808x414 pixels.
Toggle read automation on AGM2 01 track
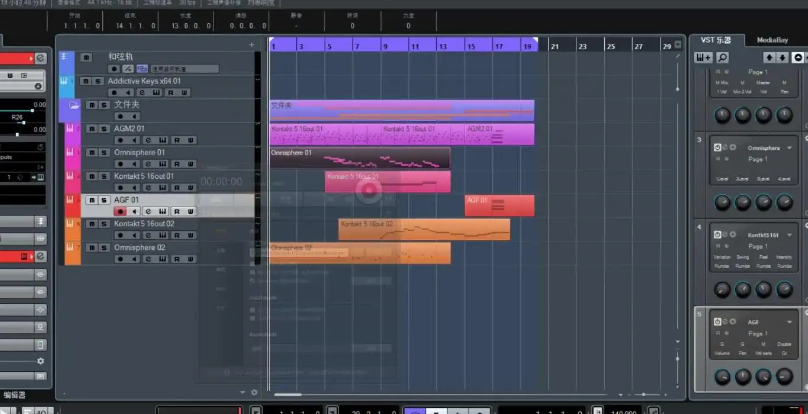pos(177,140)
